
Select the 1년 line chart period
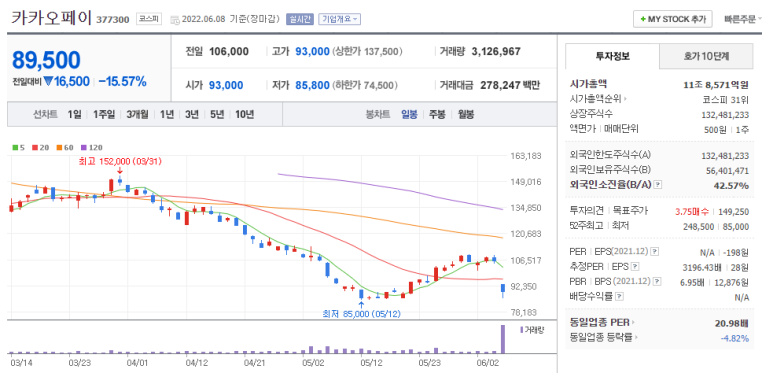167,114
